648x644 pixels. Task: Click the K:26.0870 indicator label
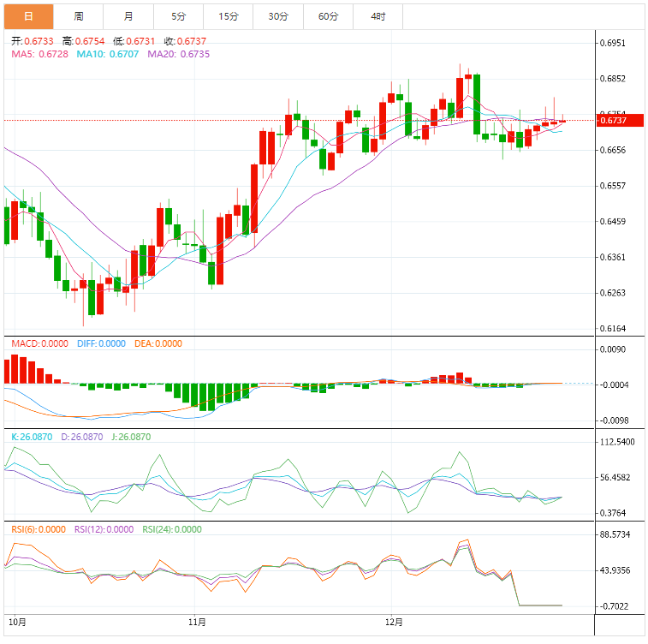pos(32,437)
